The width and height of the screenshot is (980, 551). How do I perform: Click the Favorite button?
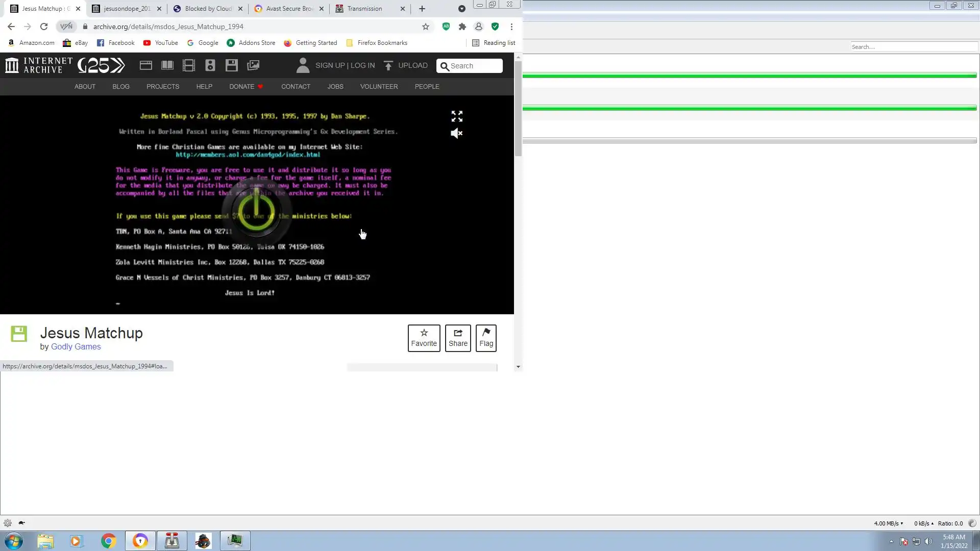click(x=424, y=338)
